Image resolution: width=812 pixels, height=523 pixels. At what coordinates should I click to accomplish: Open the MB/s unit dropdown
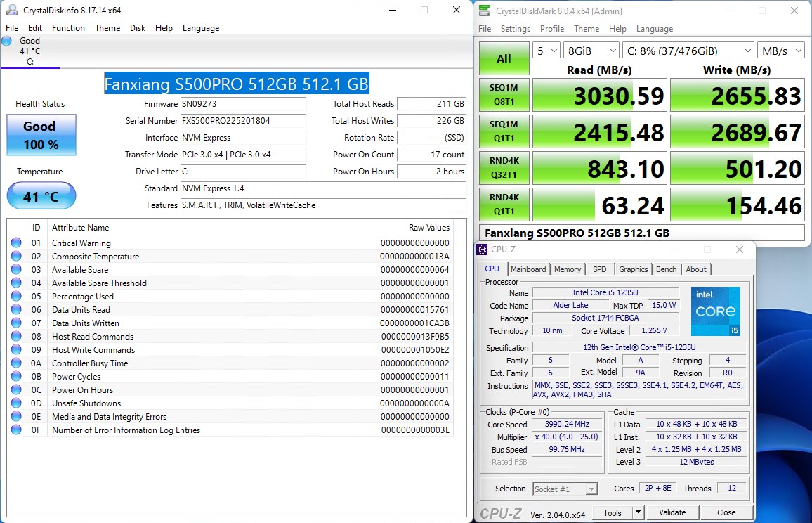pos(781,51)
